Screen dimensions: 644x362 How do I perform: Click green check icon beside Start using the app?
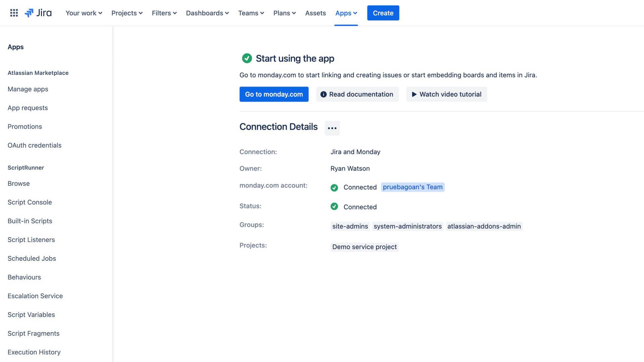point(247,58)
